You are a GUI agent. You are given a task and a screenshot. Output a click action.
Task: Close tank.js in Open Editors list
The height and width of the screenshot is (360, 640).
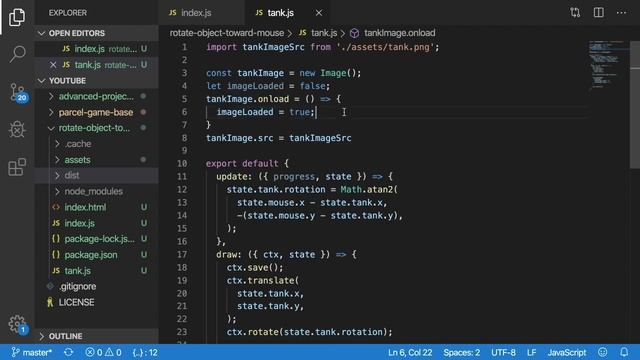click(53, 64)
